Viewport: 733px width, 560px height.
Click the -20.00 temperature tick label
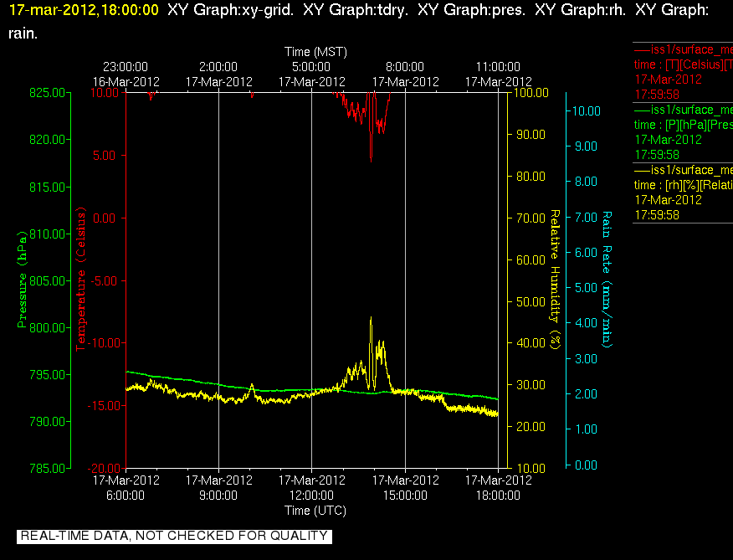tap(105, 468)
